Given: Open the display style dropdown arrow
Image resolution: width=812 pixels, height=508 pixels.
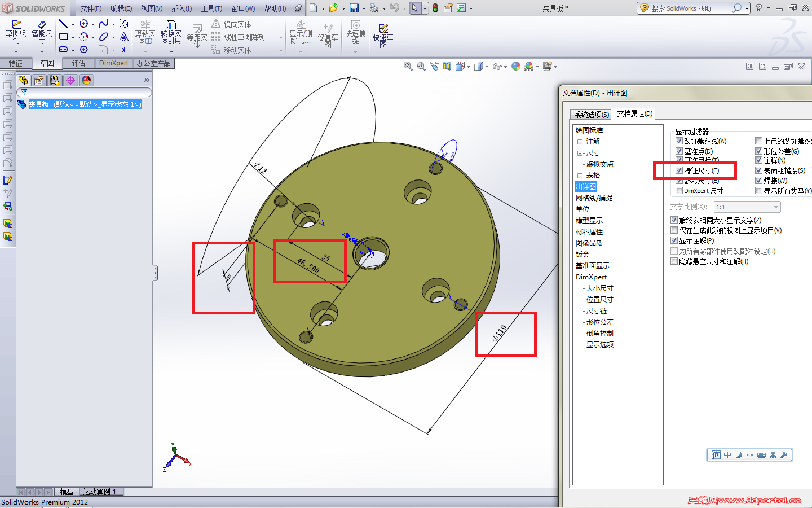Looking at the screenshot, I should pyautogui.click(x=487, y=67).
